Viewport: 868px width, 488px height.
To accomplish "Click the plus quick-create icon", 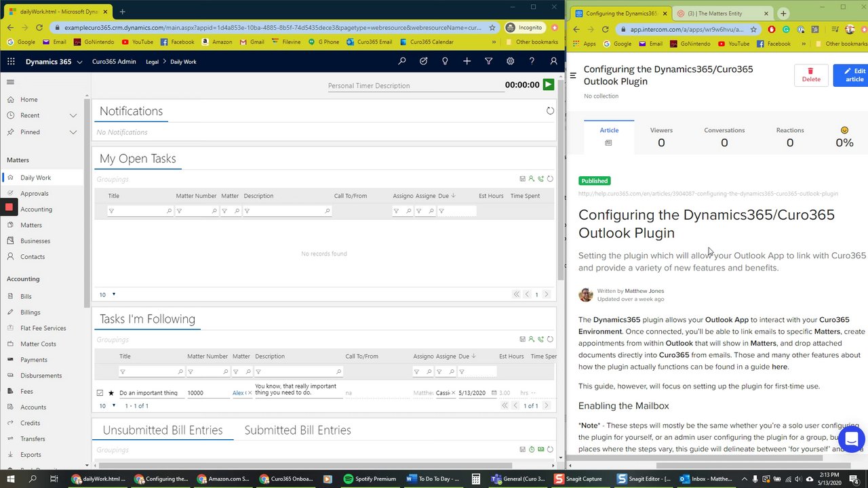I will point(467,61).
